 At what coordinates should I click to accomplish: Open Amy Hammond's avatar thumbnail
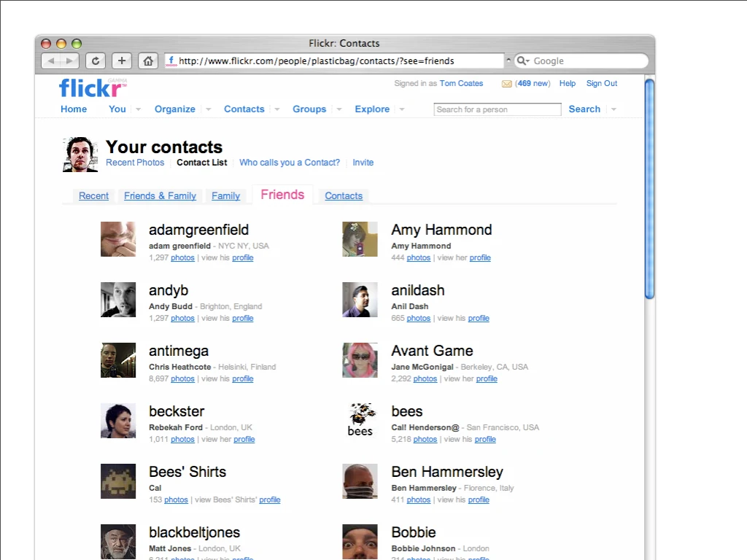[x=360, y=239]
